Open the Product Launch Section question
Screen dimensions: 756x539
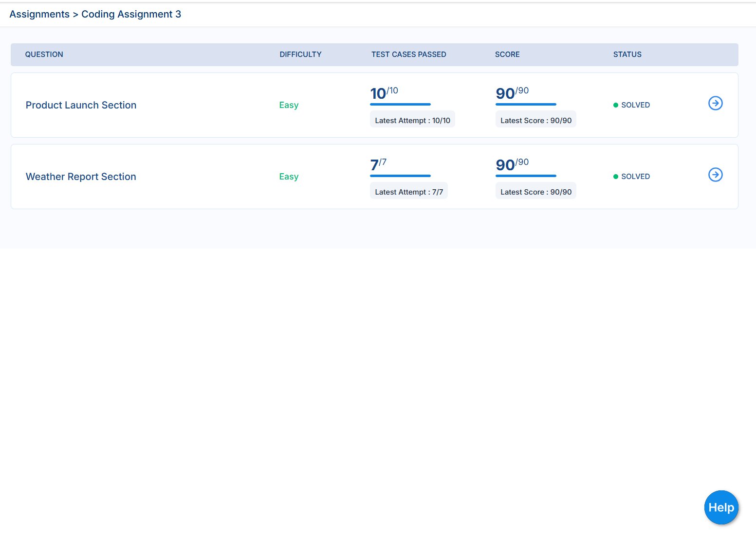click(x=81, y=105)
